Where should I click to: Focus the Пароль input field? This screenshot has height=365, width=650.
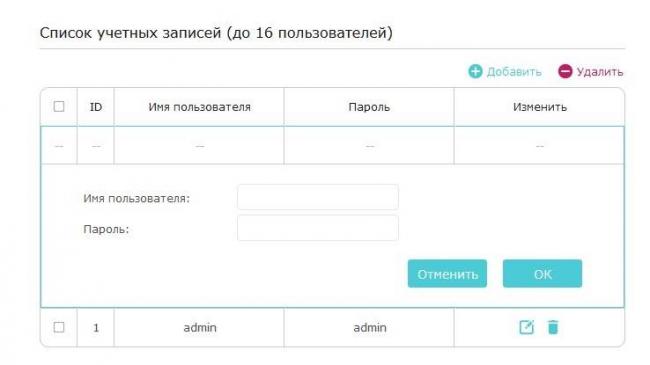(x=318, y=228)
